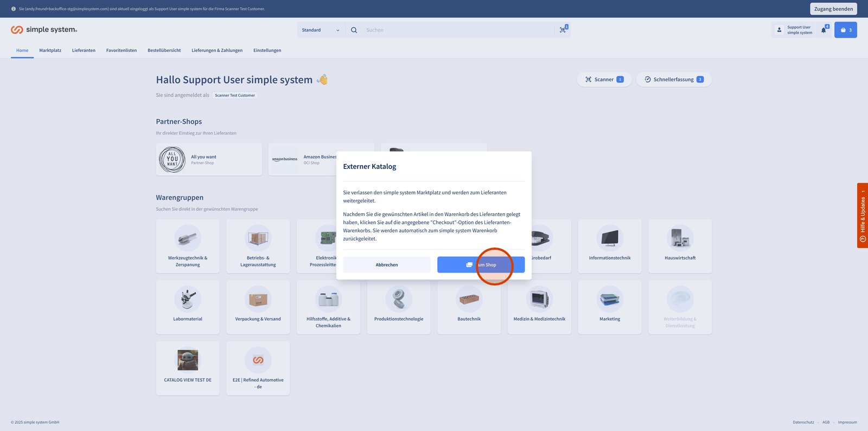Open the Bautechnik brick icon
Screen dimensions: 868x431
point(469,299)
